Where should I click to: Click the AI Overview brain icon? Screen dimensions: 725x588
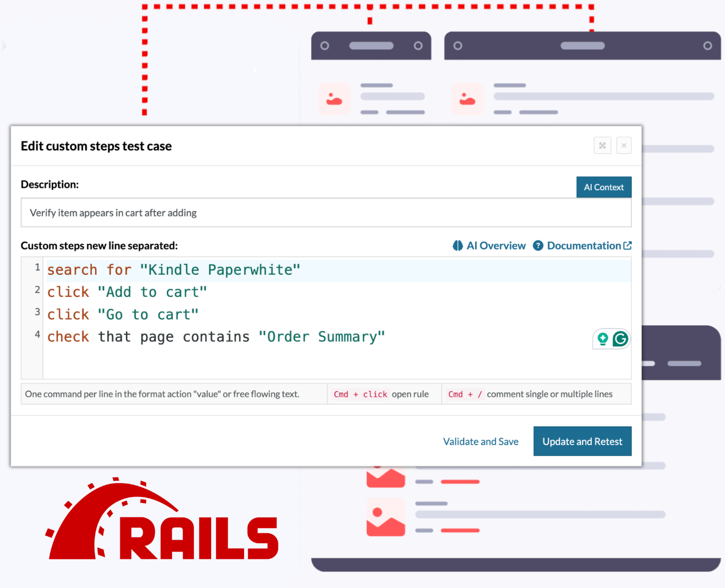coord(458,246)
